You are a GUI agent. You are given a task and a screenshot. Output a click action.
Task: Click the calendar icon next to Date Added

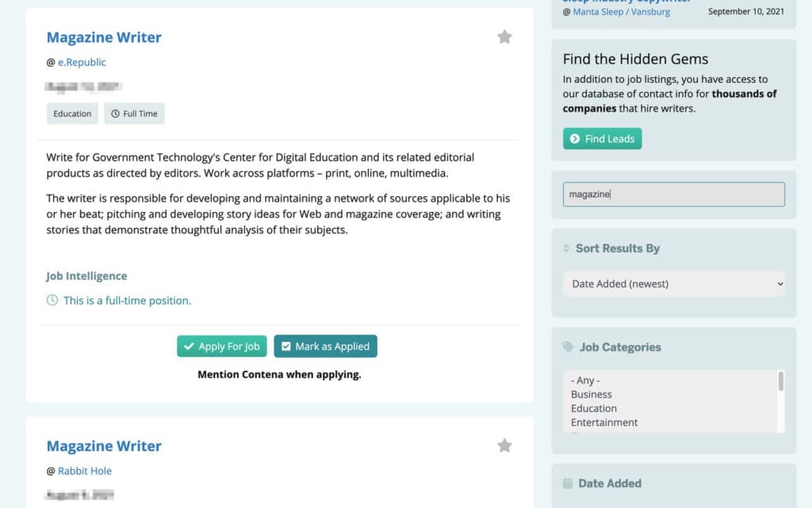click(567, 483)
